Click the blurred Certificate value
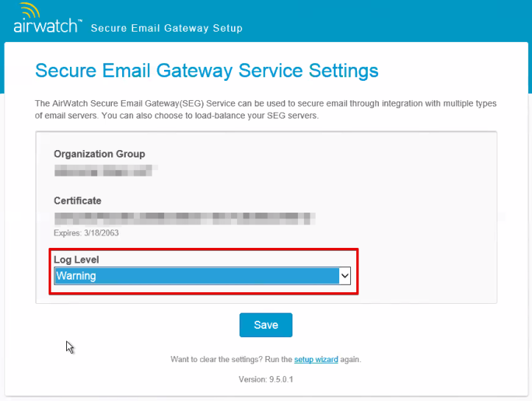The height and width of the screenshot is (401, 532). pyautogui.click(x=184, y=218)
